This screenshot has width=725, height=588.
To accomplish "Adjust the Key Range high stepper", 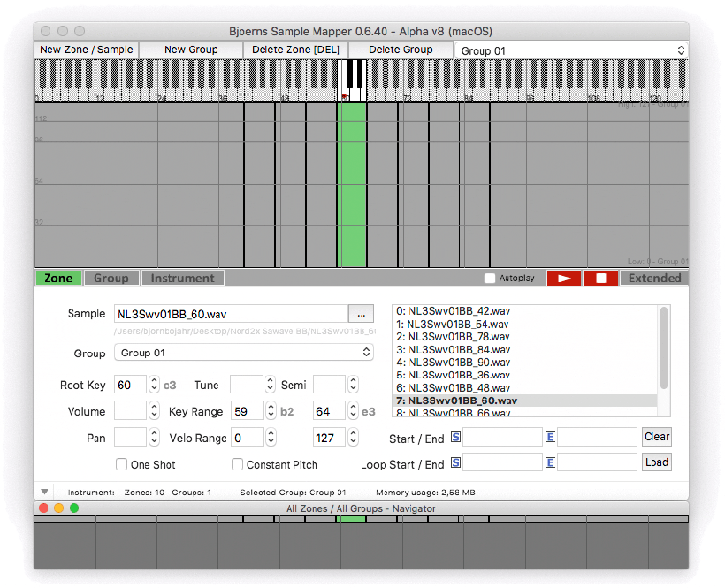I will click(353, 410).
